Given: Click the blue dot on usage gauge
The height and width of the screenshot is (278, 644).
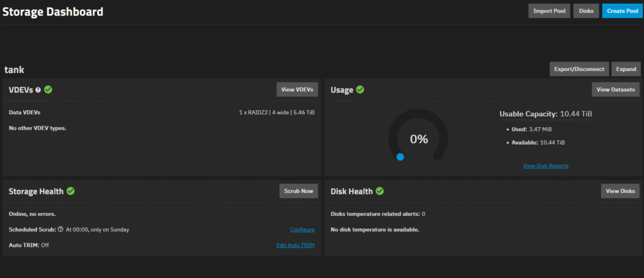Looking at the screenshot, I should [400, 157].
